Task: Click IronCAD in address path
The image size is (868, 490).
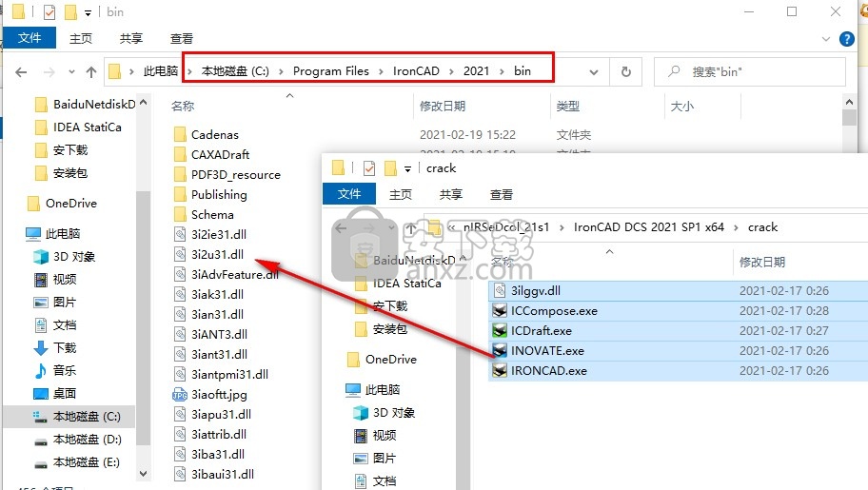Action: click(416, 70)
